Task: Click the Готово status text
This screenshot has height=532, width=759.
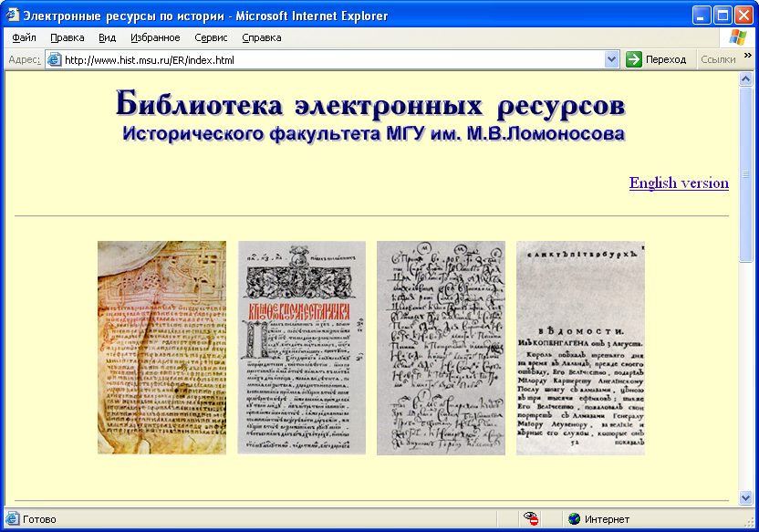Action: pos(39,519)
